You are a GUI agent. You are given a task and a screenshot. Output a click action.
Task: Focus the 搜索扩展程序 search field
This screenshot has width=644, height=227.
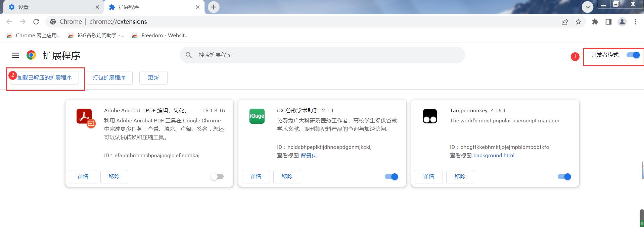tap(322, 55)
